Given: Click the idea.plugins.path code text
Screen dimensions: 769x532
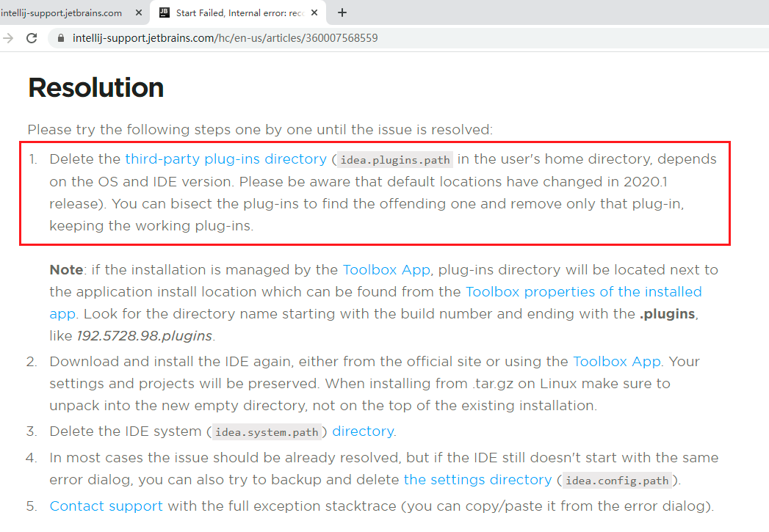Looking at the screenshot, I should pos(395,160).
